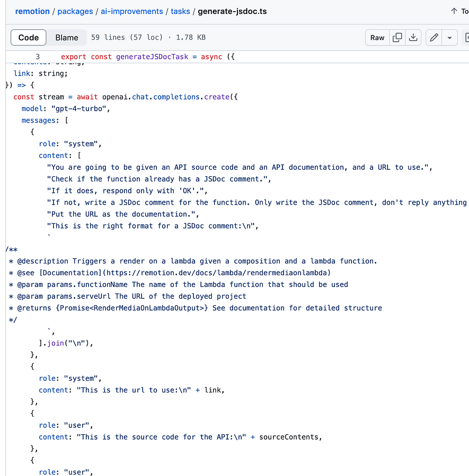
Task: Click the "If not, write a JSDoc comment" string
Action: pyautogui.click(x=257, y=202)
